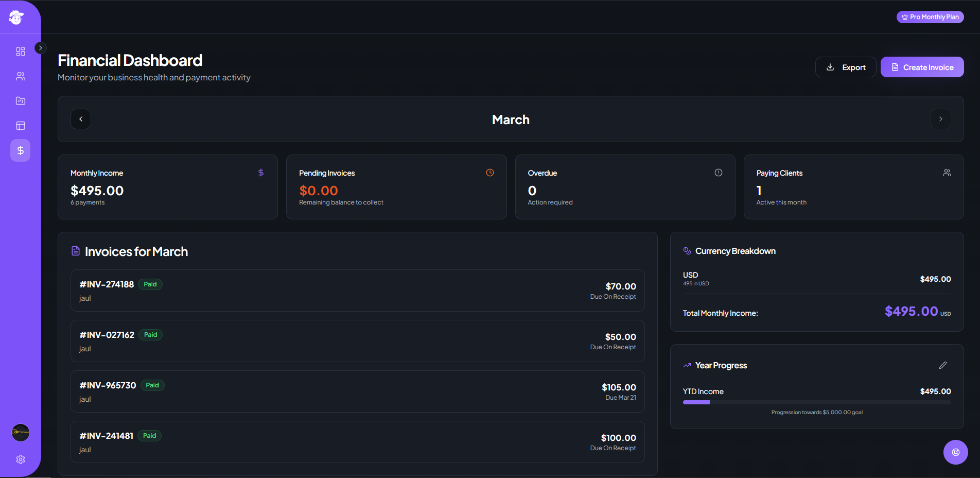
Task: Go to the next month
Action: (941, 119)
